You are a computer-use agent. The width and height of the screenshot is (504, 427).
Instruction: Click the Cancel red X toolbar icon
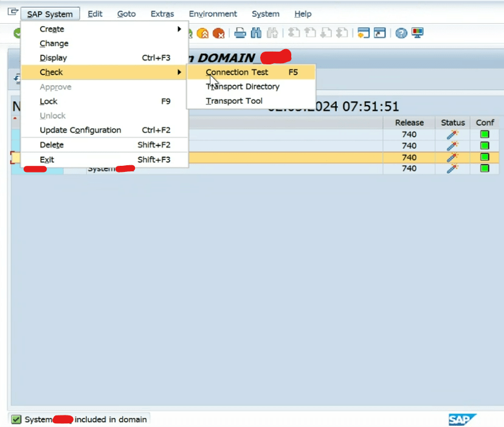219,33
